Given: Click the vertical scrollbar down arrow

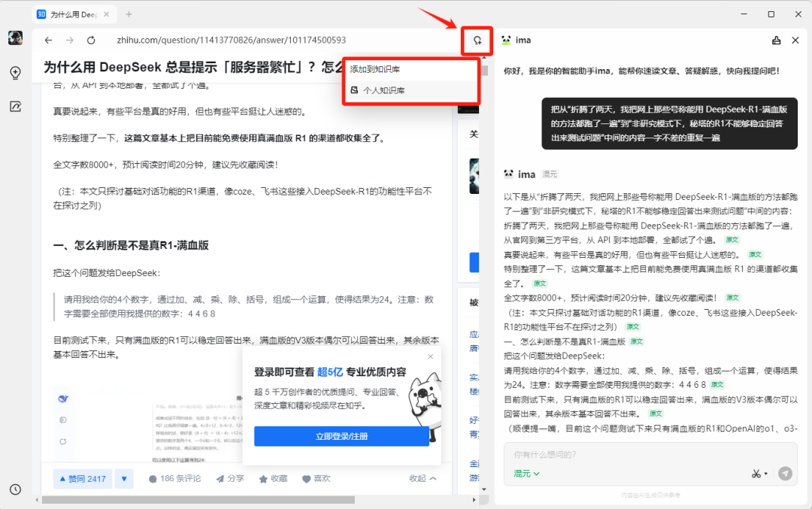Looking at the screenshot, I should (x=484, y=489).
